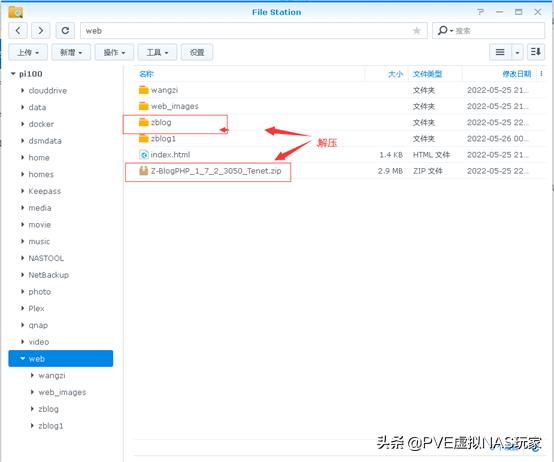Click zblog1 date 2022-05-26 00 cell

(x=497, y=138)
